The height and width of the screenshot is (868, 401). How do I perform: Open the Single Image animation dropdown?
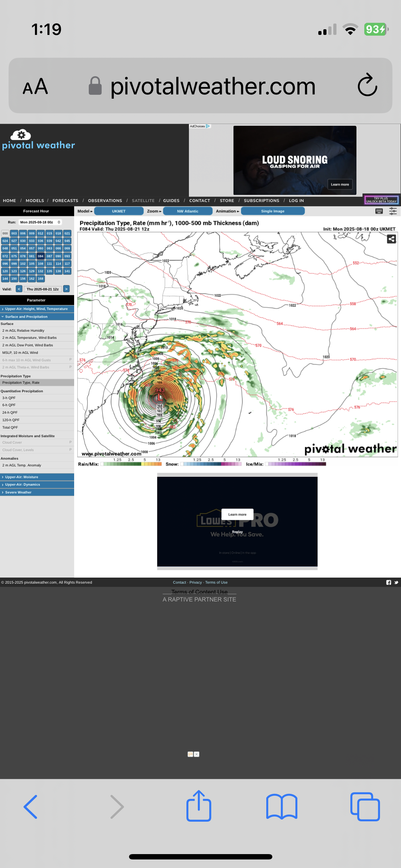(273, 211)
